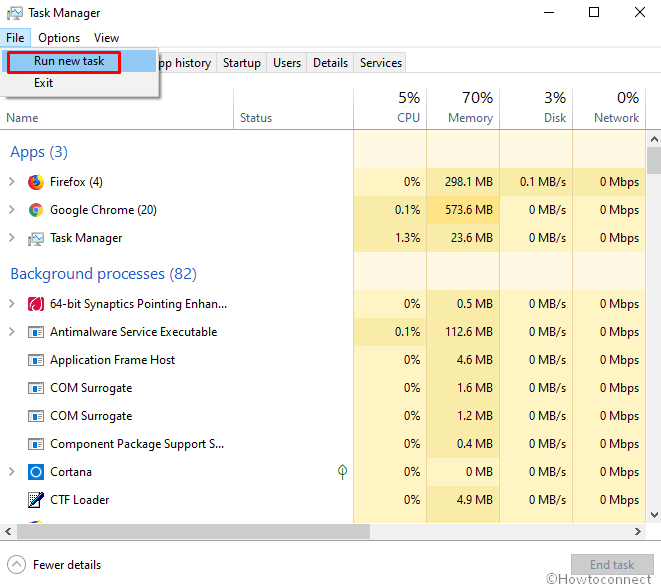The image size is (661, 587).
Task: Click Chrome's 573.6 MB memory value
Action: pos(469,210)
